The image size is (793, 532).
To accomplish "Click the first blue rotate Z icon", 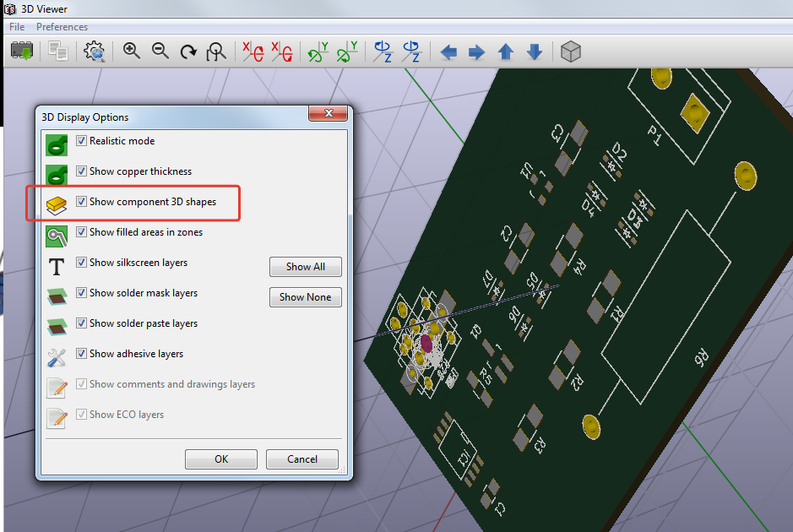I will tap(383, 52).
